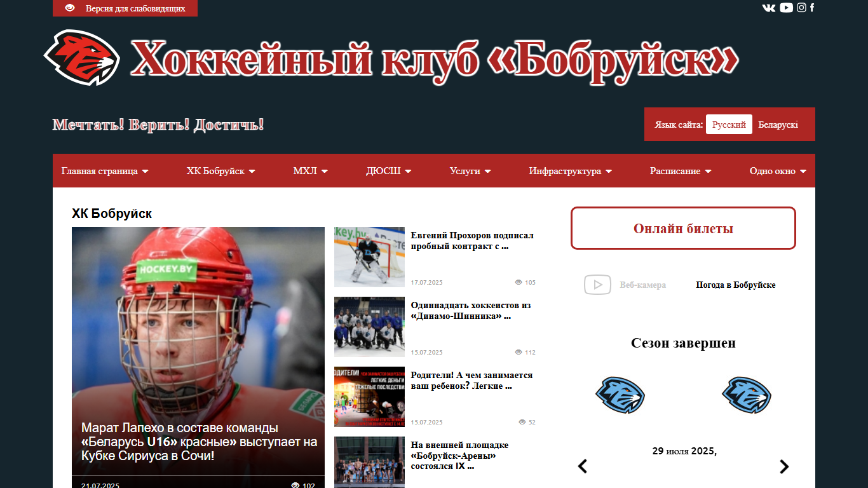Open the YouTube channel icon
The width and height of the screenshot is (868, 488).
click(x=787, y=8)
